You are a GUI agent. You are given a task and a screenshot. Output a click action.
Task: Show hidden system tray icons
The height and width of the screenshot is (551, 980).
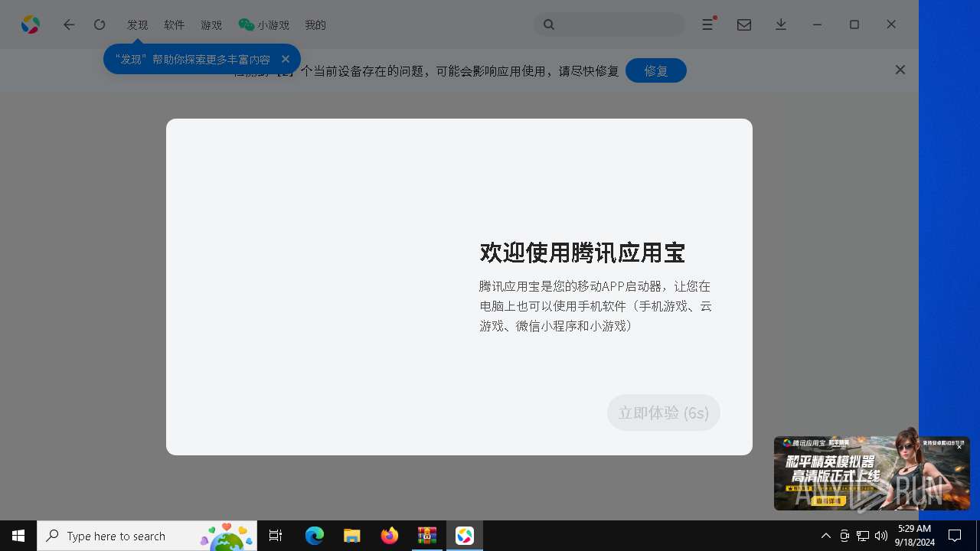click(825, 536)
